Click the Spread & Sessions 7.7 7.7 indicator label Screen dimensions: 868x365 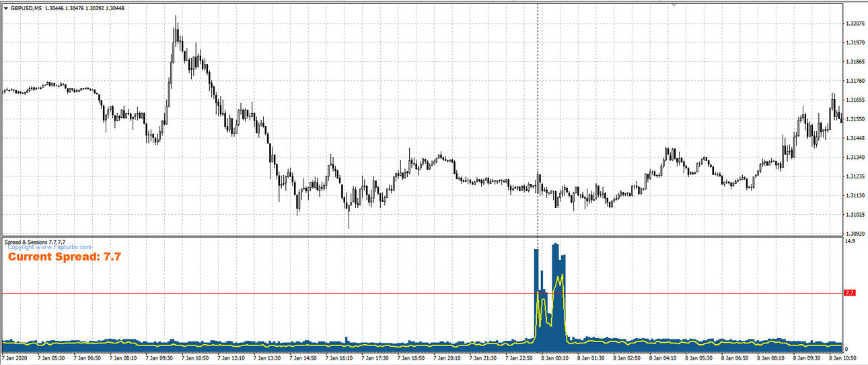(x=34, y=241)
